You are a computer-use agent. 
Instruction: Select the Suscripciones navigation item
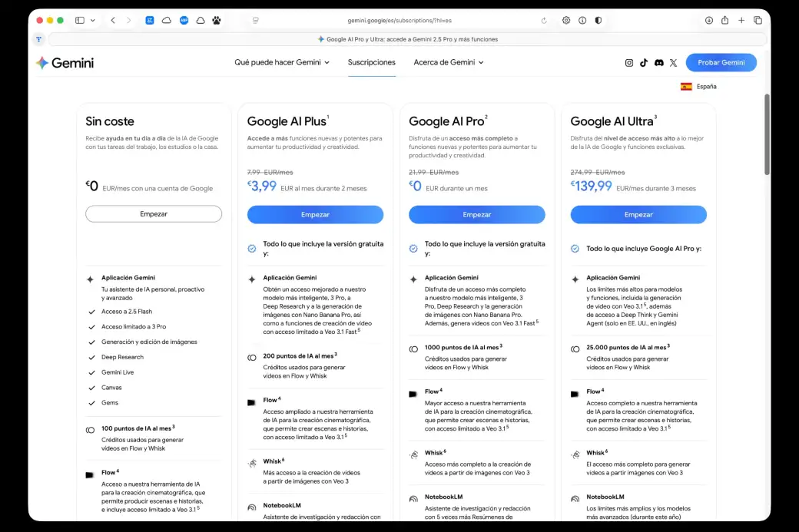pos(371,62)
